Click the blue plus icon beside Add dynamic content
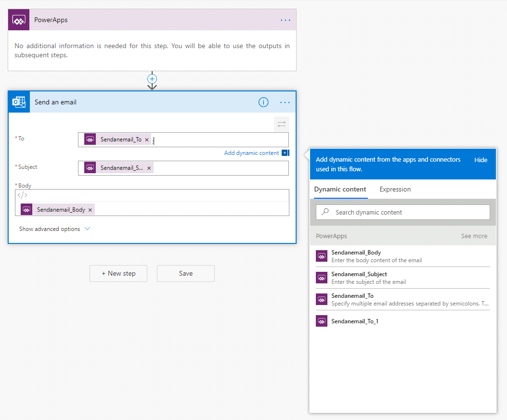Viewport: 507px width, 420px height. [285, 153]
